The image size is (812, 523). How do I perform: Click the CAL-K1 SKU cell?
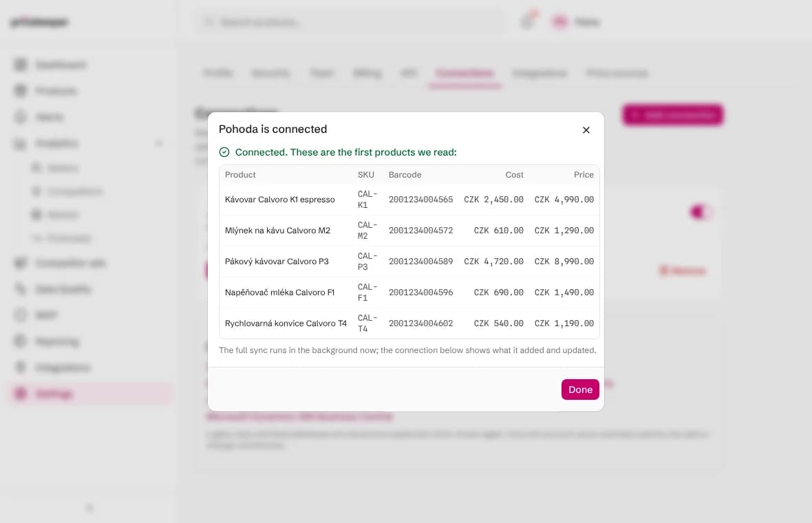(367, 200)
